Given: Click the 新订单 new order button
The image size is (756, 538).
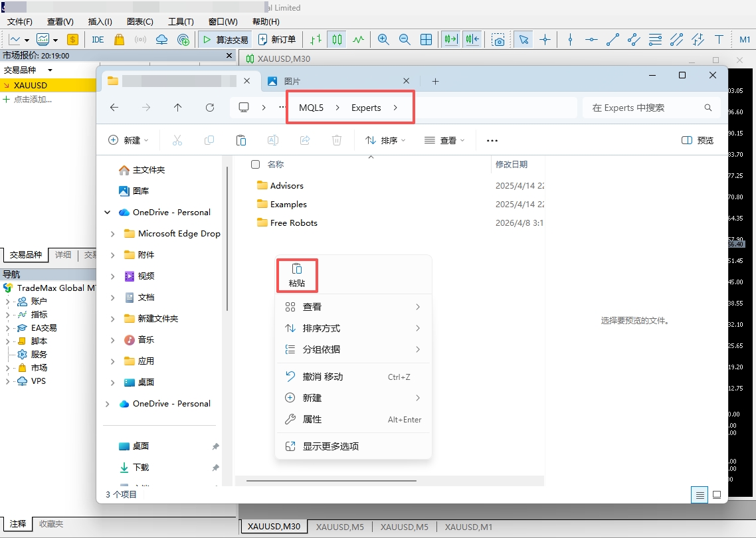Looking at the screenshot, I should pos(277,40).
